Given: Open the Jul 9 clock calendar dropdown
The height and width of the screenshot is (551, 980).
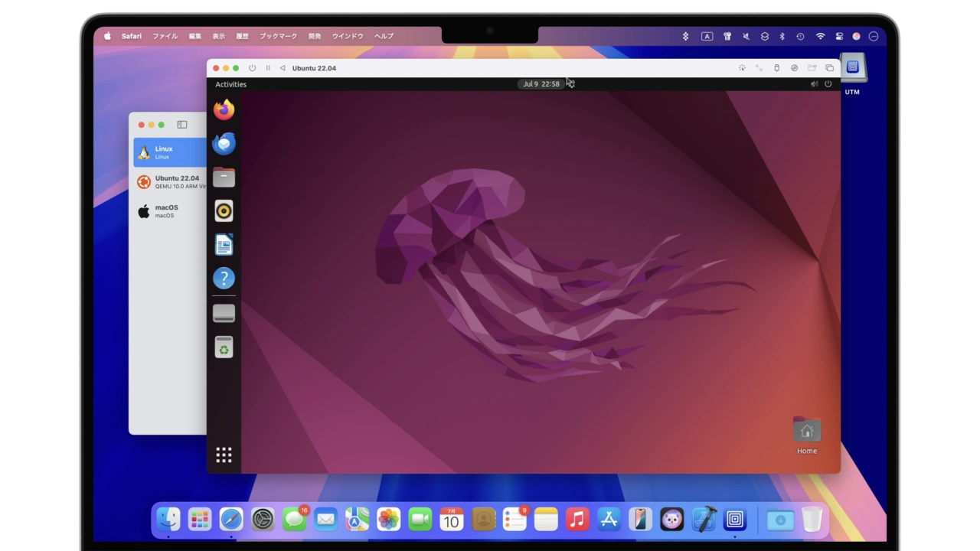Looking at the screenshot, I should tap(541, 83).
